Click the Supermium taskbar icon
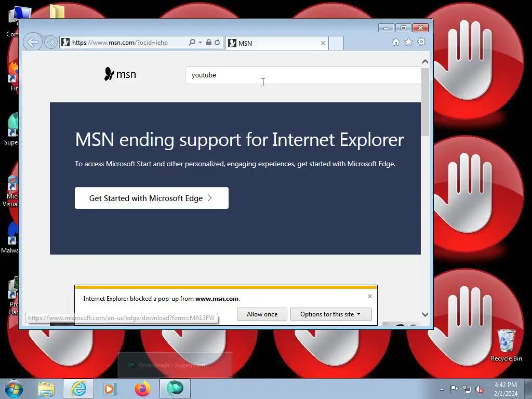The width and height of the screenshot is (532, 399). 175,389
